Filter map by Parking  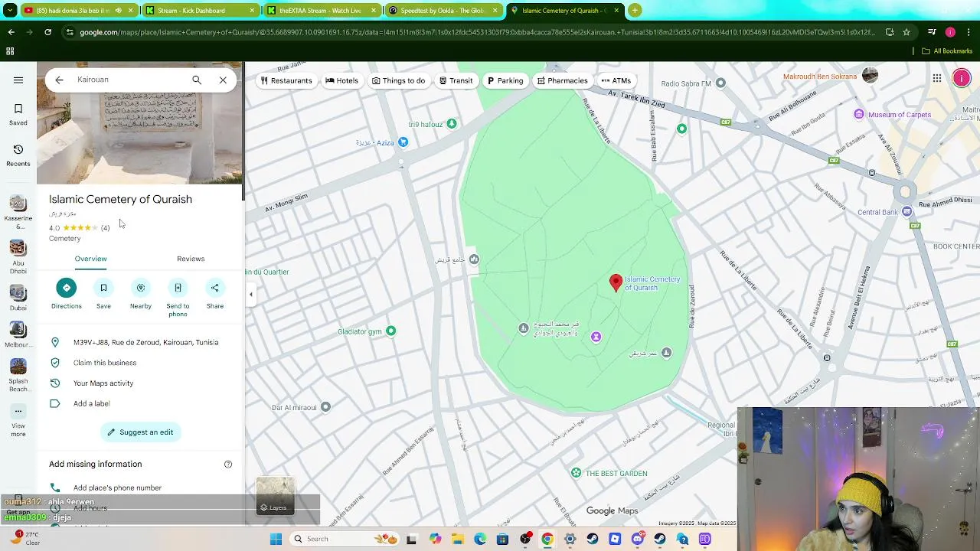(x=505, y=80)
